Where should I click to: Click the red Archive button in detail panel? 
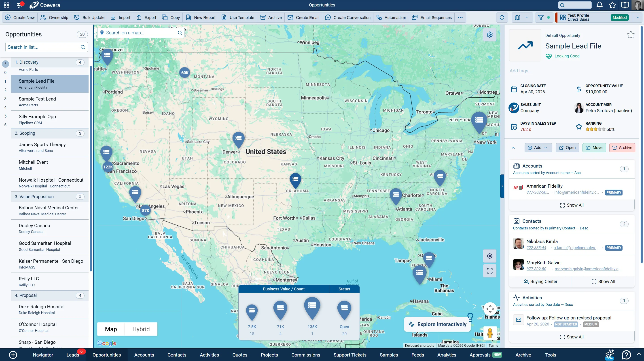pos(622,148)
